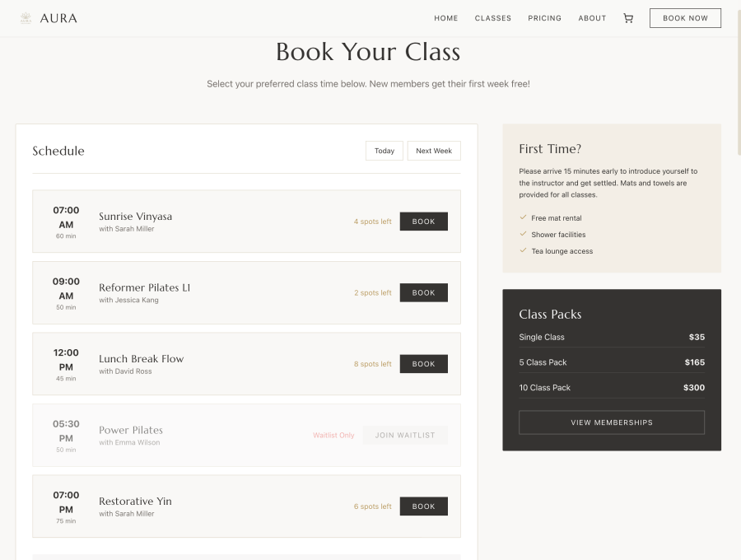The image size is (741, 560).
Task: Navigate to the Pricing page
Action: pos(544,18)
